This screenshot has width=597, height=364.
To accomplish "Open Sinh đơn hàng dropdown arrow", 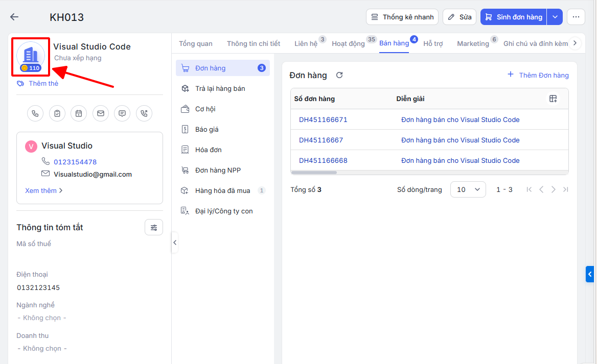I will point(555,17).
